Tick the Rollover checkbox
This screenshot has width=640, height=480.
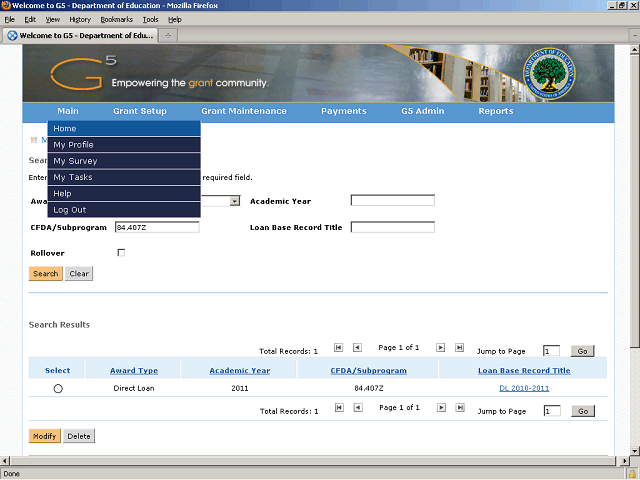[121, 253]
